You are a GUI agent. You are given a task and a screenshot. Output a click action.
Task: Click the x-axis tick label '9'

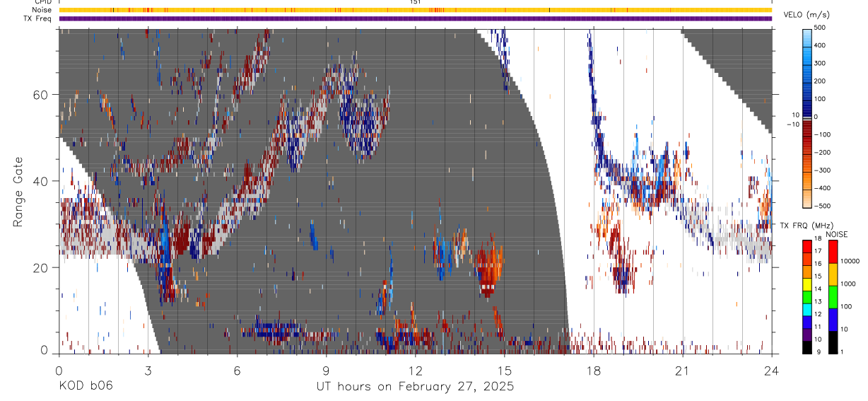coord(326,371)
